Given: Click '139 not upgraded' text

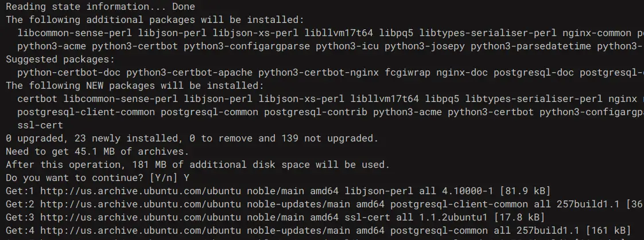Looking at the screenshot, I should [327, 139].
